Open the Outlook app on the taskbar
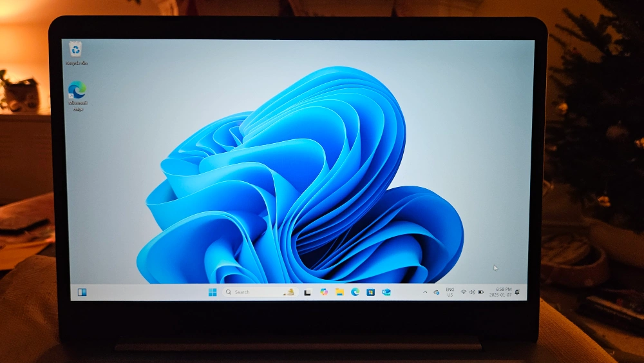The width and height of the screenshot is (644, 363). click(386, 292)
